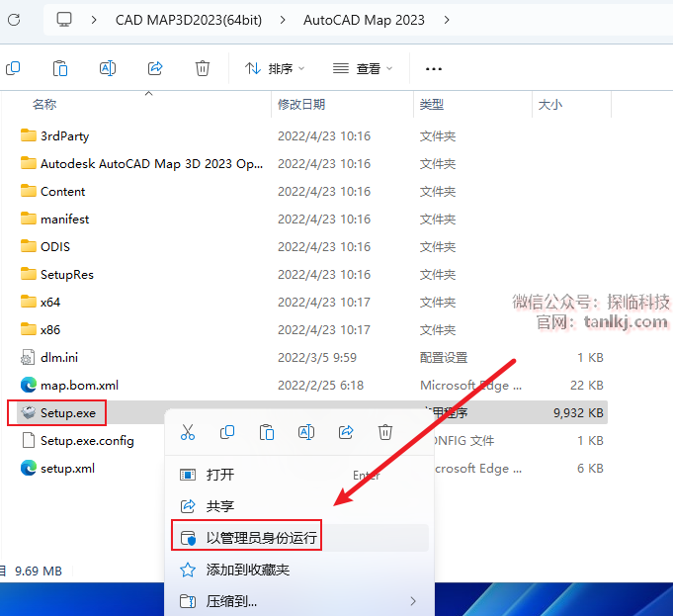The image size is (673, 616).
Task: Click the 22 KB size value
Action: [587, 385]
